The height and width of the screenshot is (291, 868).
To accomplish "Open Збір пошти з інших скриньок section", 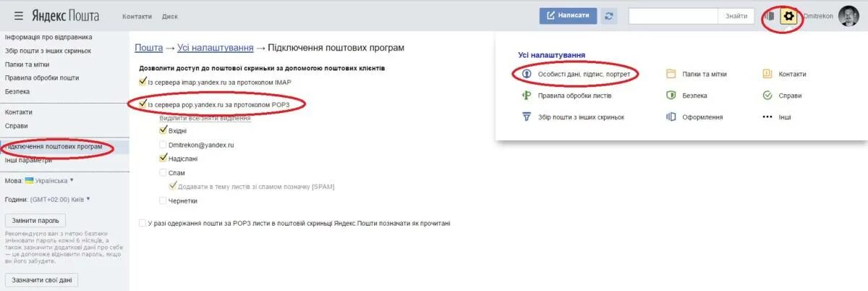I will click(x=48, y=51).
